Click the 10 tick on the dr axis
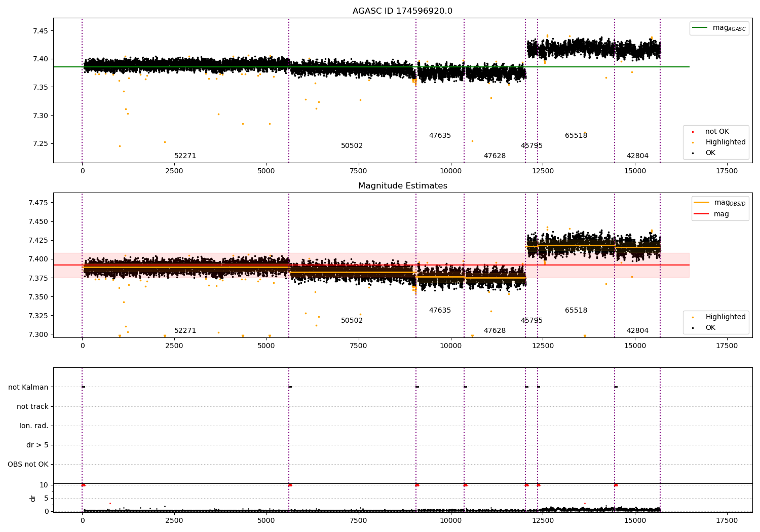760x532 pixels. coord(44,485)
